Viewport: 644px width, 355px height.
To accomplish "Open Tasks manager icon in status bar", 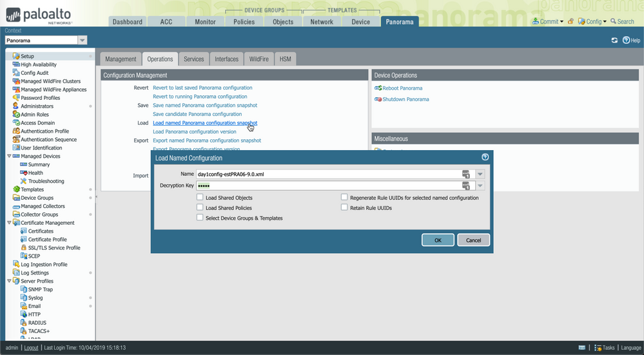I will coord(598,348).
